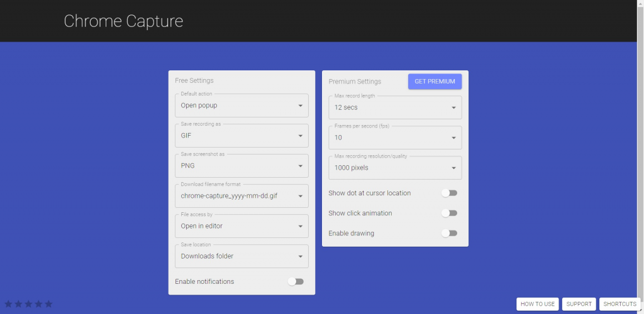Image resolution: width=644 pixels, height=314 pixels.
Task: Open the File access by dropdown
Action: 241,226
